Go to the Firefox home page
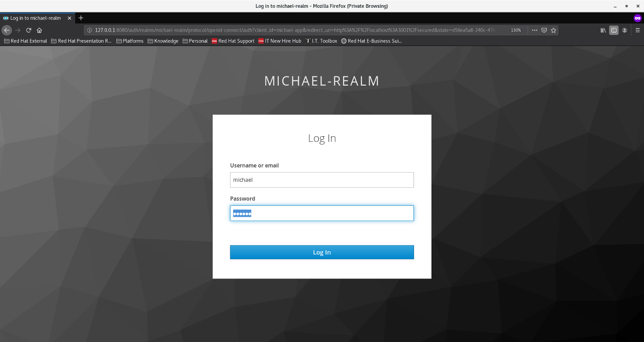Image resolution: width=644 pixels, height=342 pixels. (40, 30)
